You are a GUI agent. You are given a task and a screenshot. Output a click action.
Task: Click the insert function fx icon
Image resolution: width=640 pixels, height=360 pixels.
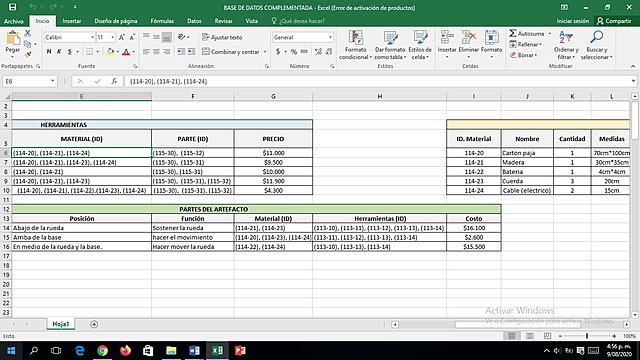pyautogui.click(x=114, y=81)
